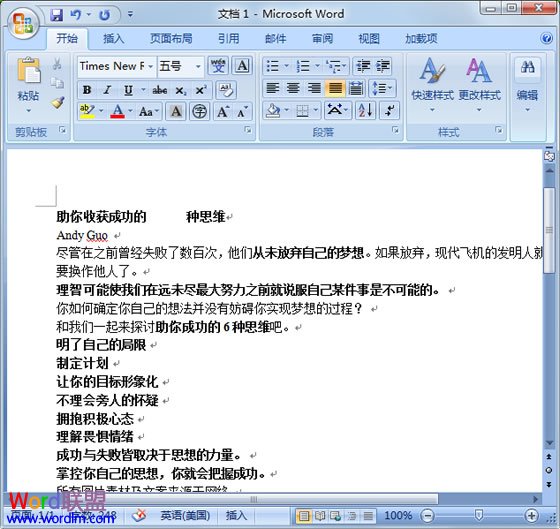Screen dimensions: 560x529
Task: Align text to the right
Action: tap(314, 88)
